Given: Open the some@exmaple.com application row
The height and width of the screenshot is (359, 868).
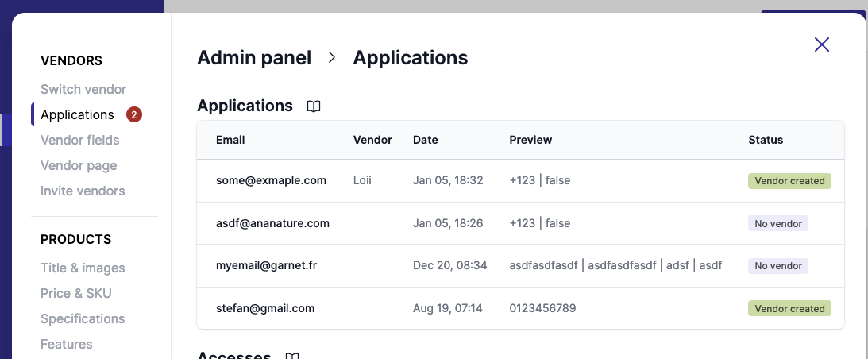Looking at the screenshot, I should pos(271,180).
